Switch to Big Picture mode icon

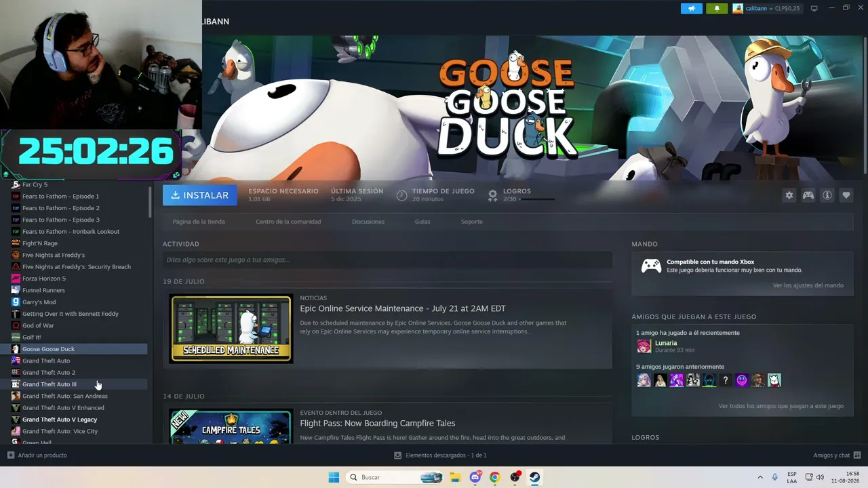[814, 8]
